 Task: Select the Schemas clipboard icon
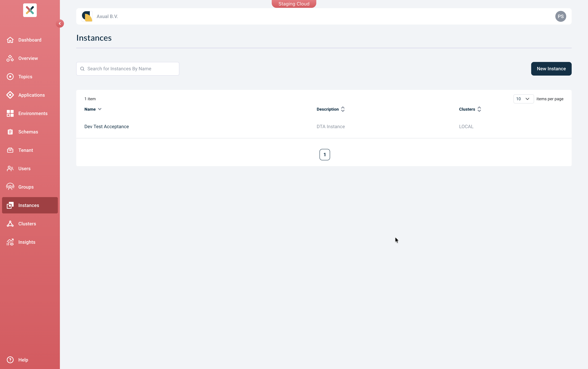[10, 132]
